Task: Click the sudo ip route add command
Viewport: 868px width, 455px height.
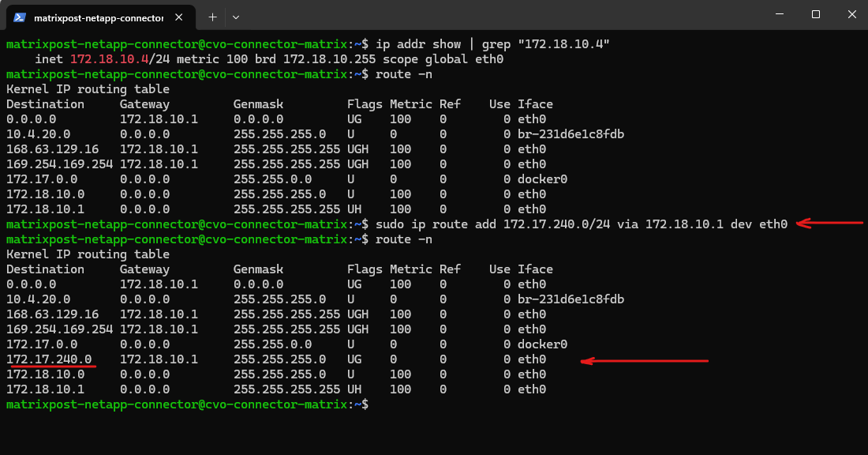Action: tap(581, 224)
